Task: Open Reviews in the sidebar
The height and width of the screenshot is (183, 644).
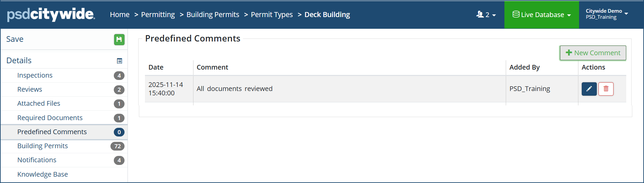Action: [30, 89]
